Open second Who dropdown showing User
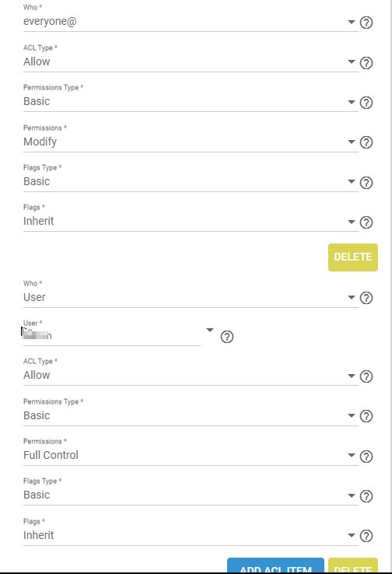 tap(191, 297)
